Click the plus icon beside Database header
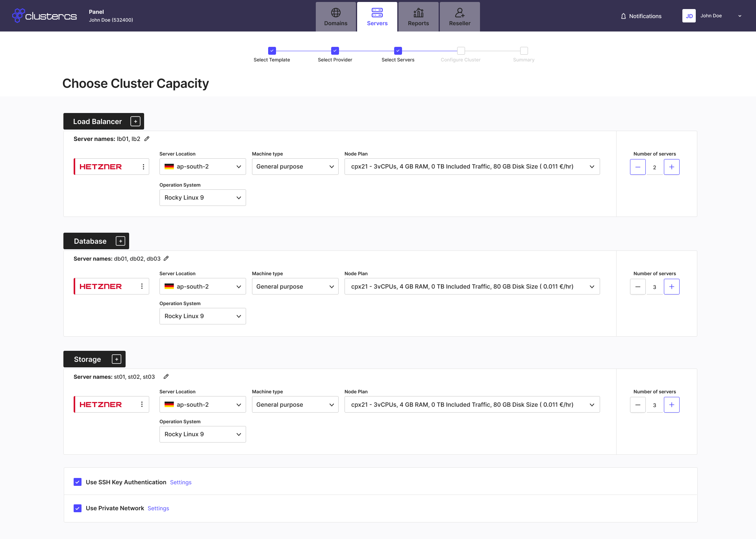Image resolution: width=756 pixels, height=539 pixels. click(120, 241)
